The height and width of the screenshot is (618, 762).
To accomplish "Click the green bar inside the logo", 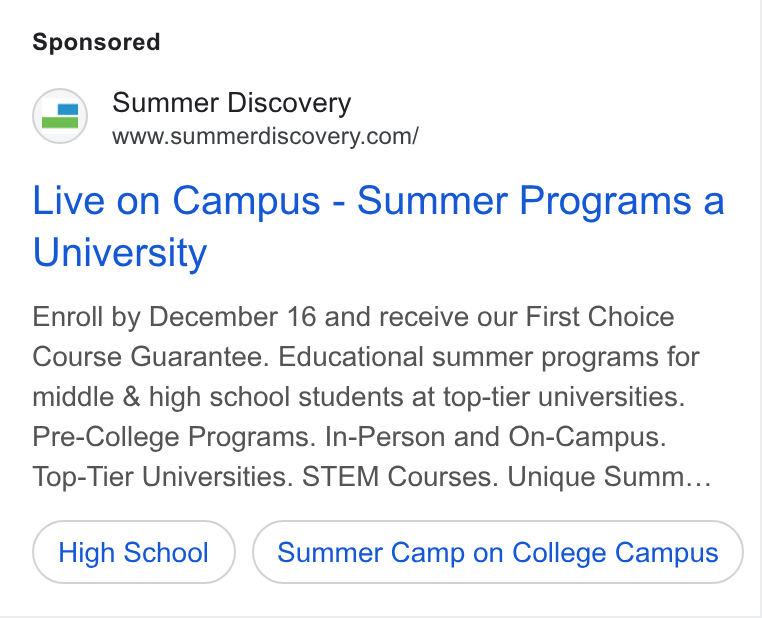I will click(60, 122).
